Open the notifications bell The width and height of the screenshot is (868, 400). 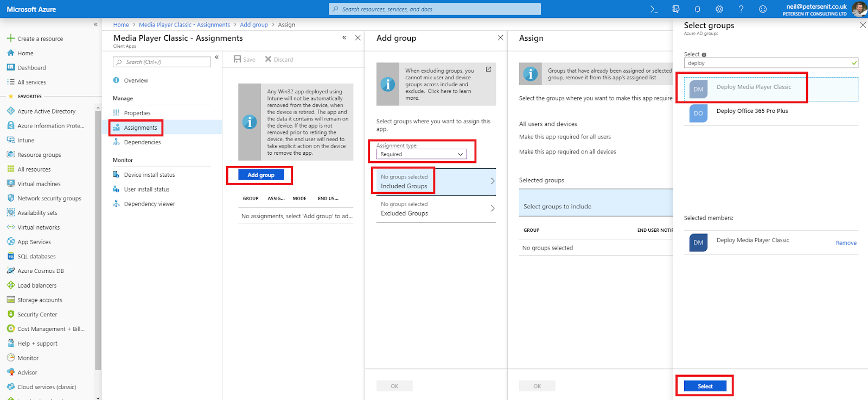pyautogui.click(x=698, y=9)
